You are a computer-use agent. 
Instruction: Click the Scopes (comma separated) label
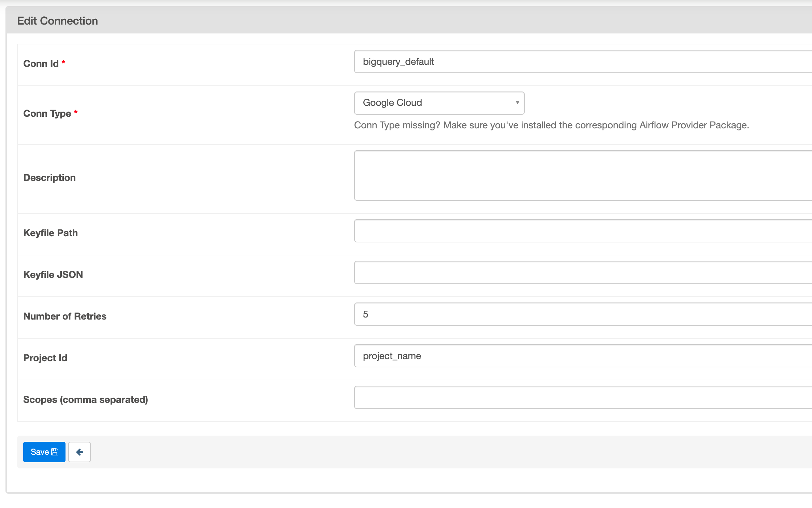[86, 400]
